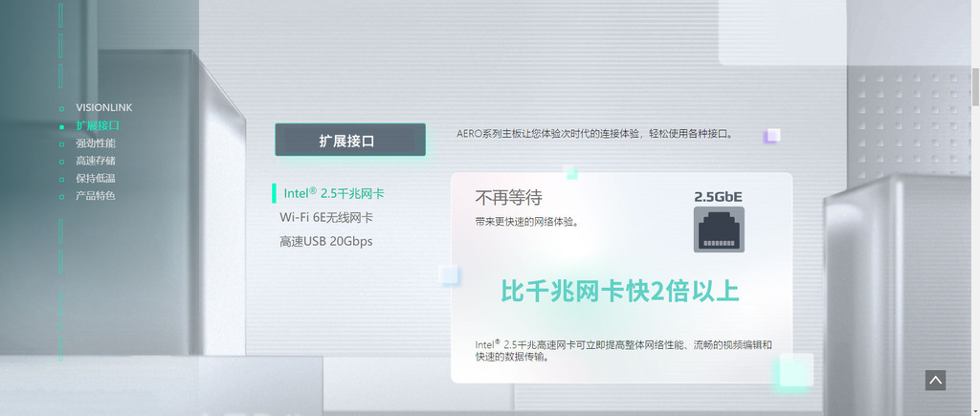Click the 不再等待 card title
The image size is (980, 416).
coord(509,198)
